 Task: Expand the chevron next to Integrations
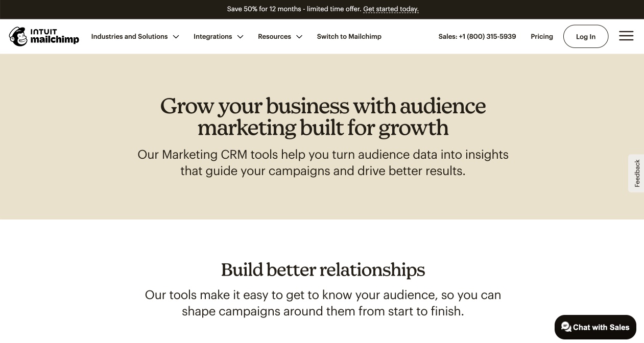pos(240,37)
